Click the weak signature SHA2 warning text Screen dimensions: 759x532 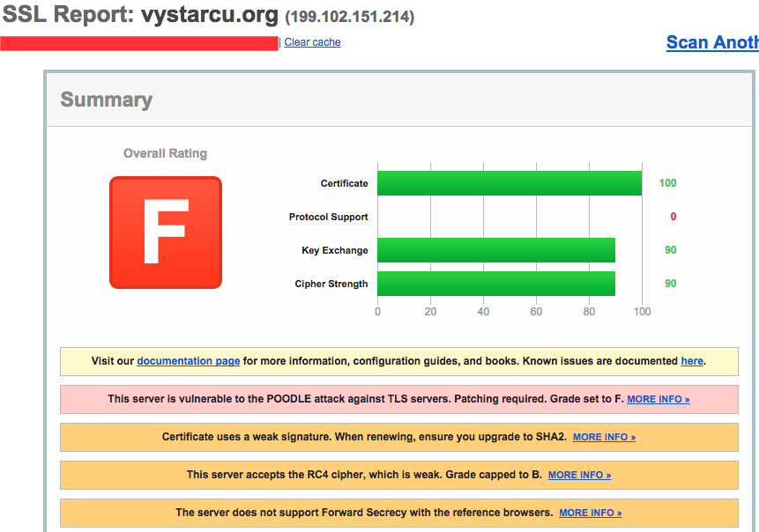pyautogui.click(x=364, y=437)
